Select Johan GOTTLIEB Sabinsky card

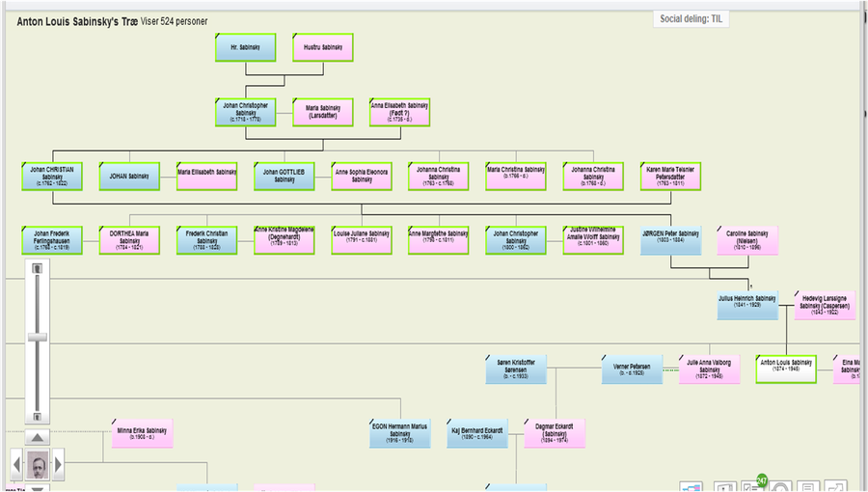pyautogui.click(x=284, y=176)
